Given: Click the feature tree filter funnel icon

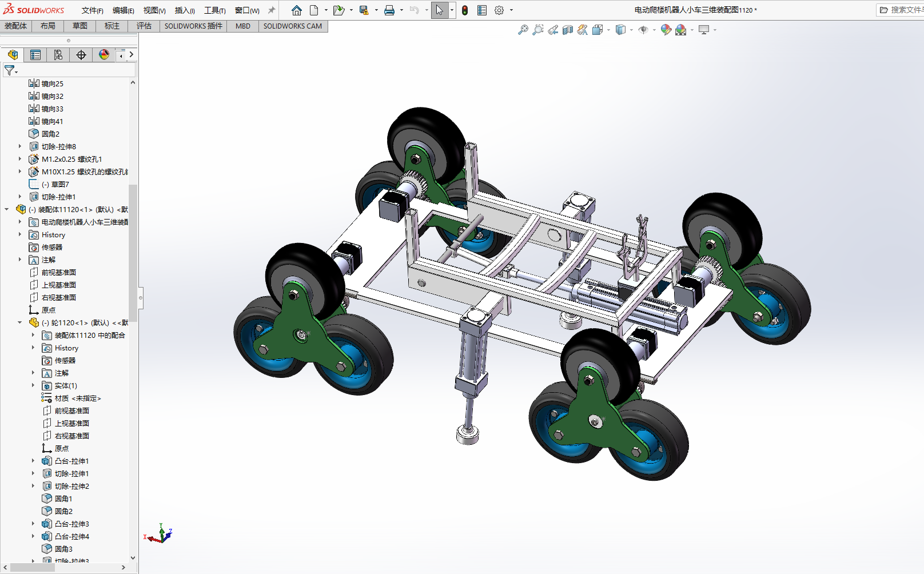Looking at the screenshot, I should [x=9, y=70].
